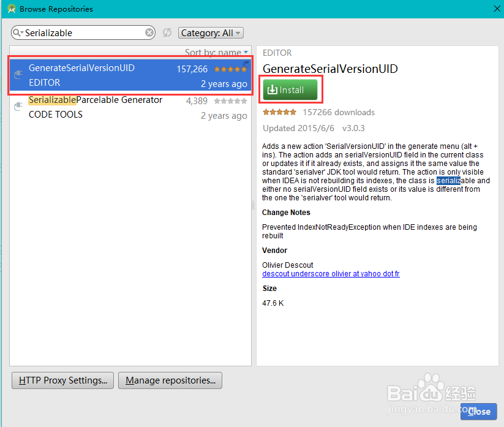
Task: Click the 47.6 K size value
Action: click(273, 303)
